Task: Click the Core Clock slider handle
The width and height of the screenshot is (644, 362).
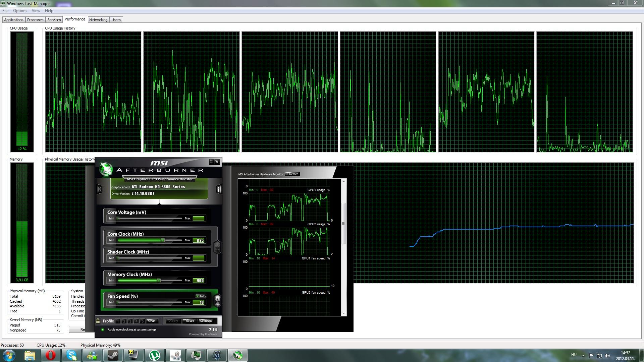Action: click(163, 240)
